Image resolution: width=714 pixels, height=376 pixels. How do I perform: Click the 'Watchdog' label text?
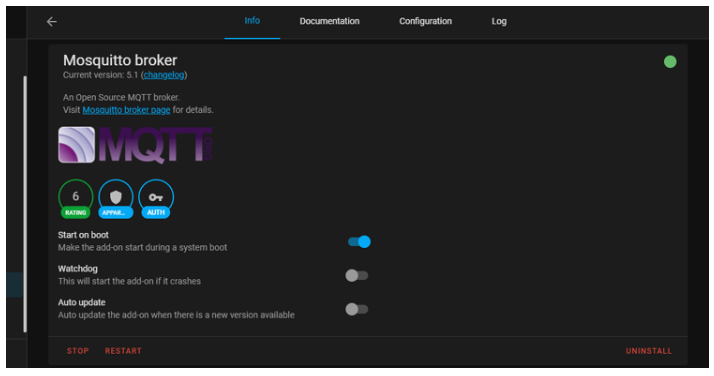coord(78,269)
